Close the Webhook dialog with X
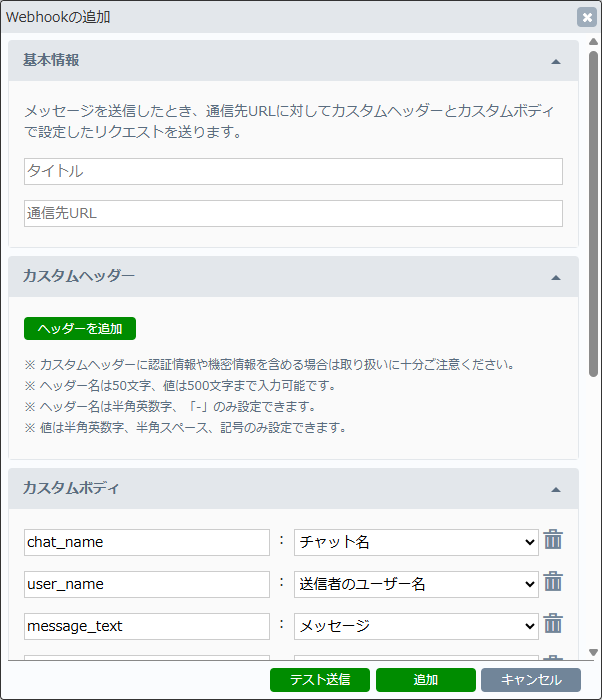 tap(586, 17)
